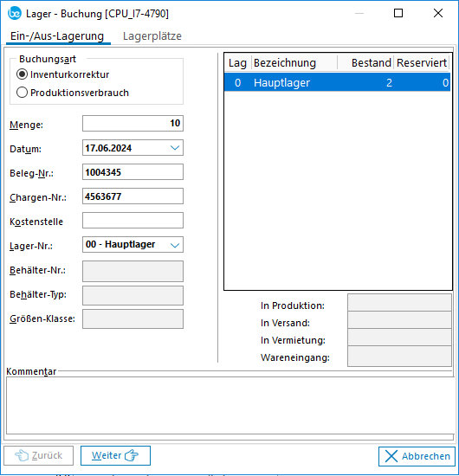Expand the Lager-Nr. dropdown
The height and width of the screenshot is (476, 459).
coord(175,245)
